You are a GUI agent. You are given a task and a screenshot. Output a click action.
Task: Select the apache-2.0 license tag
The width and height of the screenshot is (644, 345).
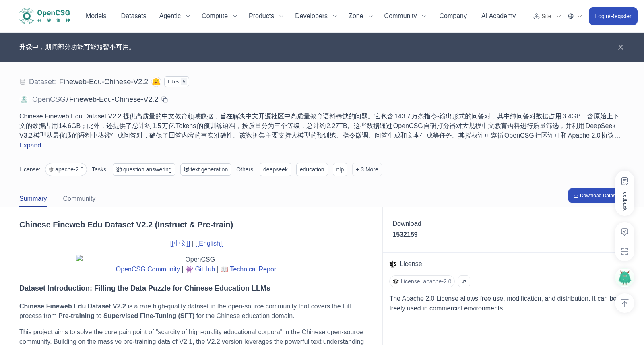pos(66,169)
